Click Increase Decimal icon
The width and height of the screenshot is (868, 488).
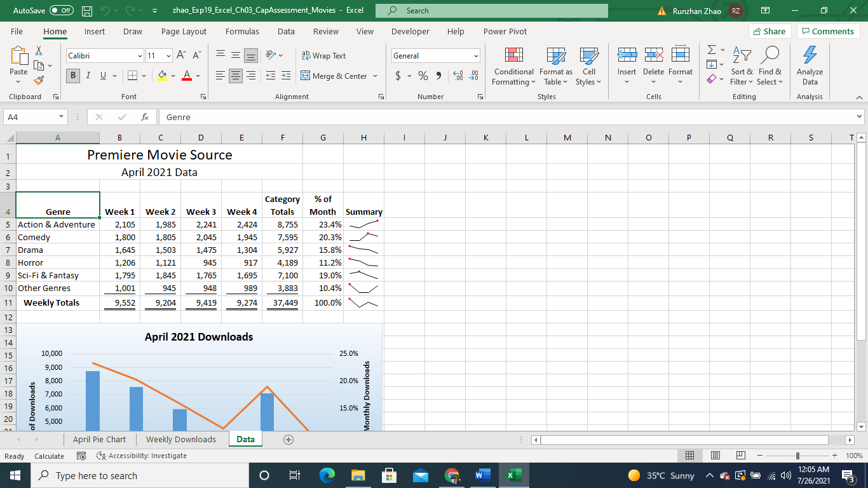coord(458,76)
